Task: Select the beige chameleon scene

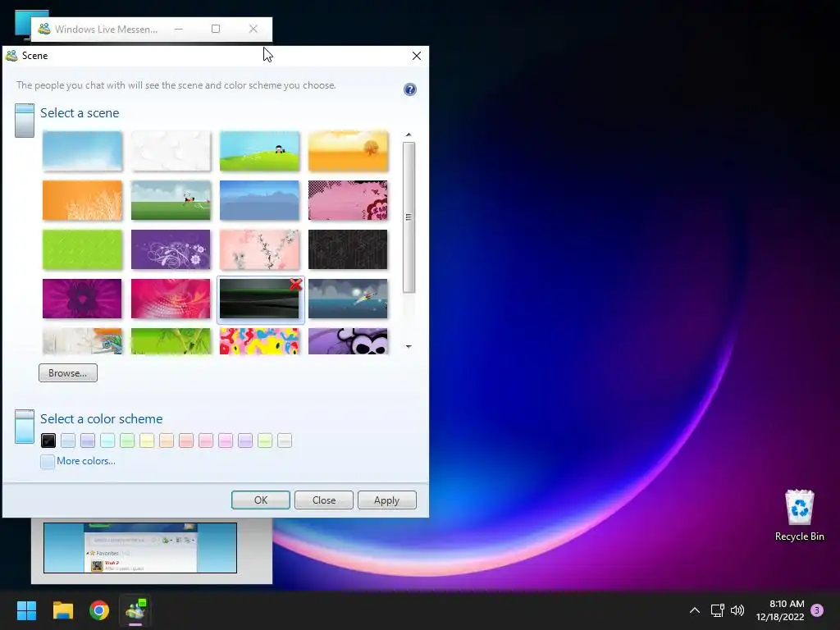Action: 83,341
